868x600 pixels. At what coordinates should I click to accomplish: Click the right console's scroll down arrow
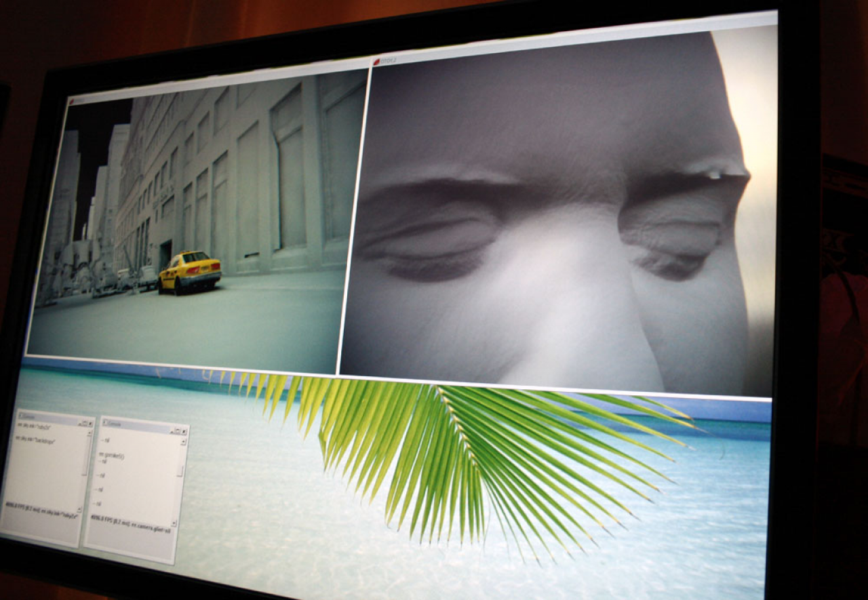coord(174,523)
